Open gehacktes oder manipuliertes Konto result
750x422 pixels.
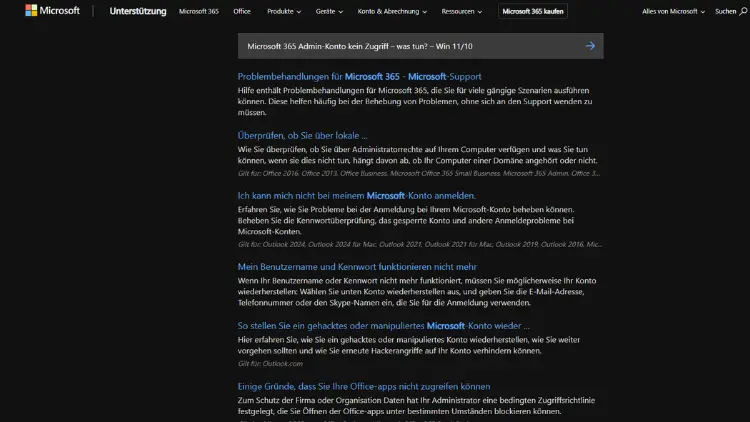[383, 326]
